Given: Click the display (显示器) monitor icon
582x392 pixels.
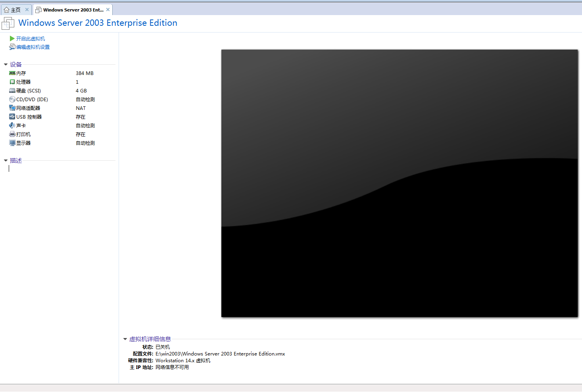Looking at the screenshot, I should (12, 143).
